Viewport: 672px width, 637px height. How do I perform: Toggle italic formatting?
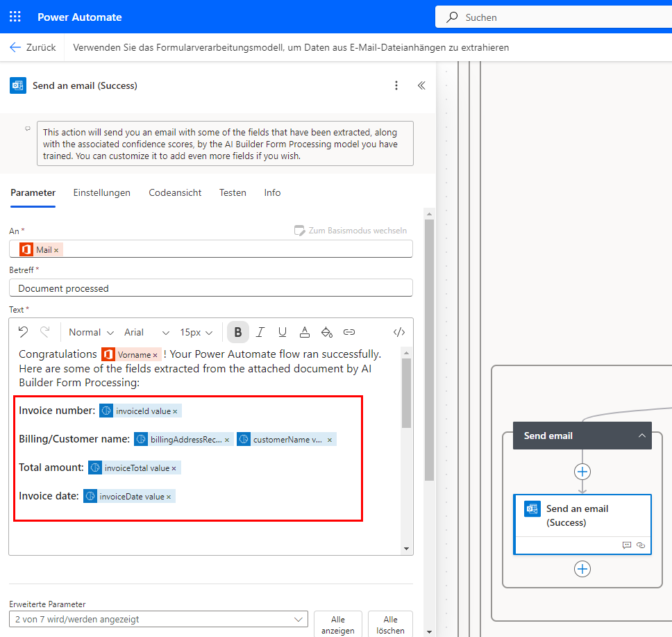260,332
